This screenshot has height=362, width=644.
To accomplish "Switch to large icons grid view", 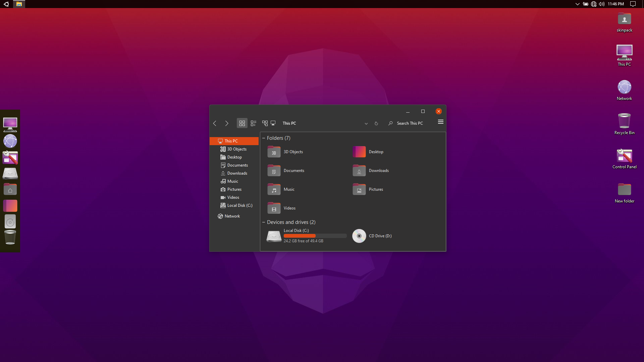I will click(242, 123).
